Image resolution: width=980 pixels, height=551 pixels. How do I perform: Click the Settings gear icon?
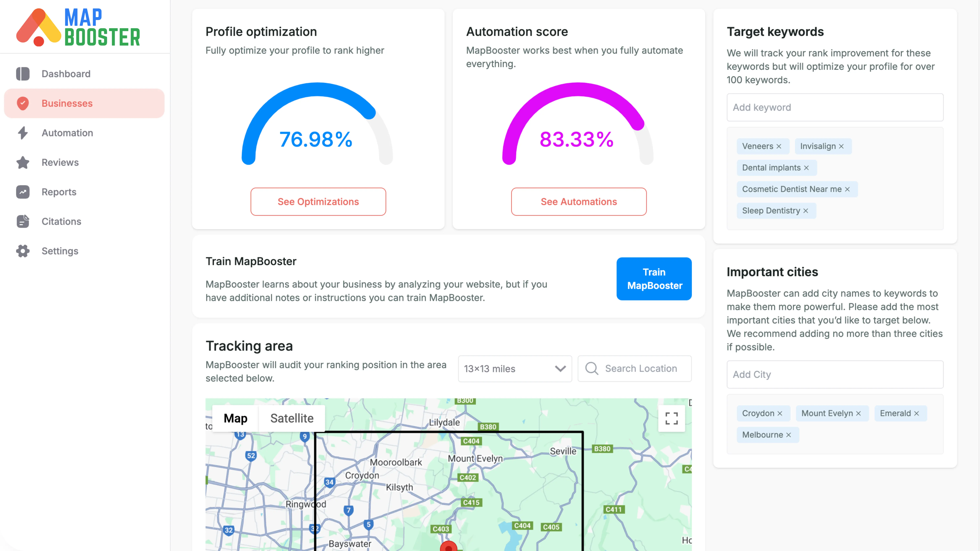click(x=23, y=251)
